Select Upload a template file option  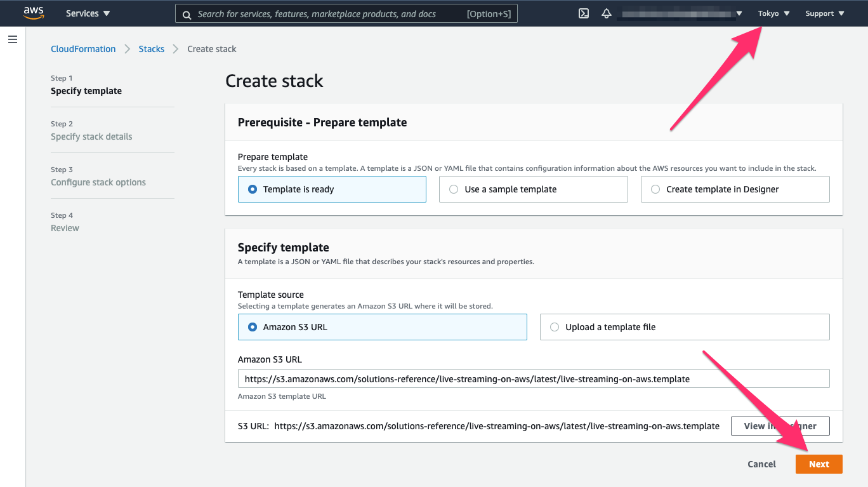click(685, 327)
